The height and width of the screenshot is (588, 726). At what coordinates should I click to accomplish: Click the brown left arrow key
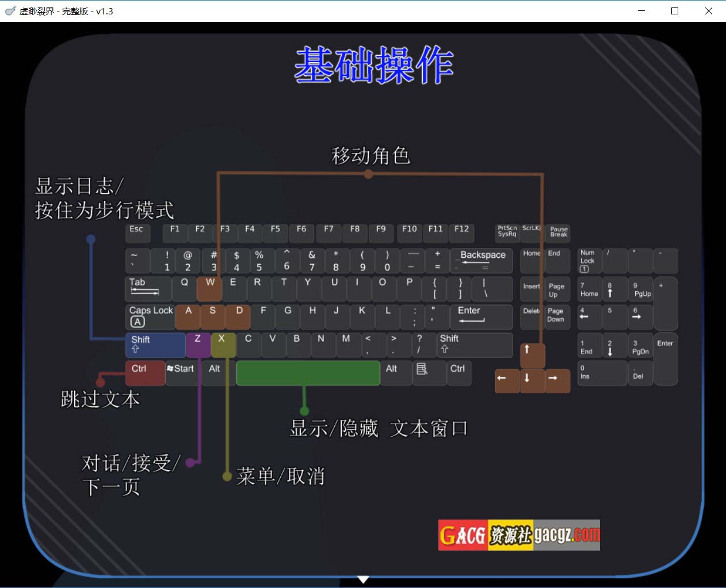pyautogui.click(x=507, y=380)
